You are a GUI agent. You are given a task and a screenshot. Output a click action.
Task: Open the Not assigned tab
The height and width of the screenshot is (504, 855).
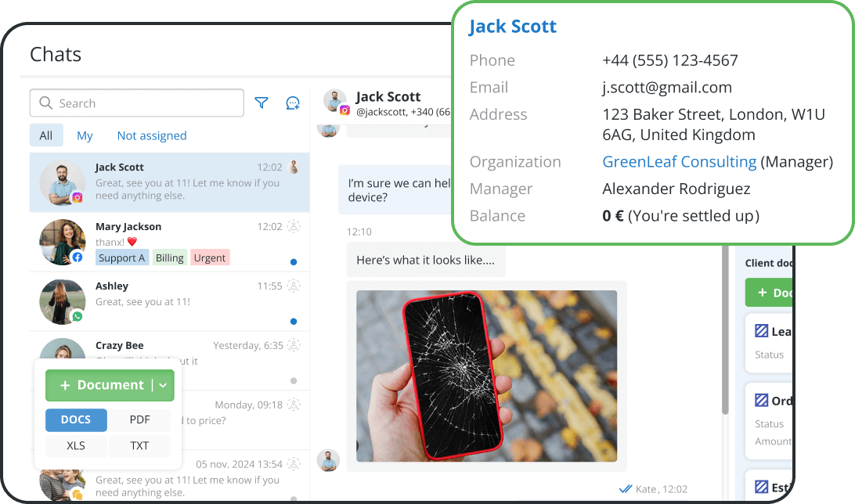[151, 135]
